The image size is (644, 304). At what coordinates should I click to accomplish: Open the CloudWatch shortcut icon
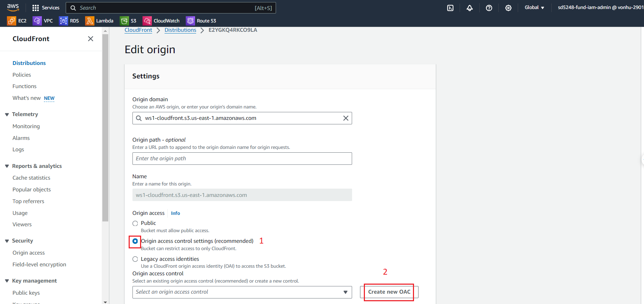tap(147, 21)
